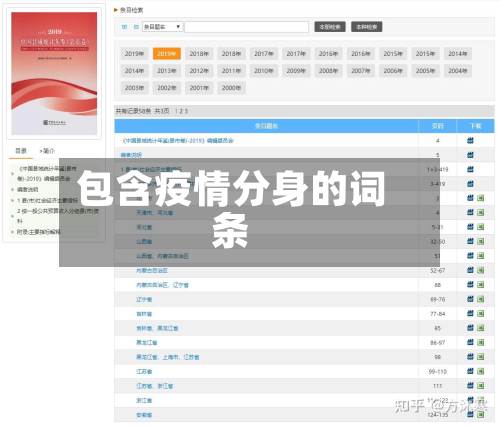The image size is (500, 426).
Task: Download the 内蒙古自治区、辽宁省 page 68 entry
Action: click(x=470, y=285)
